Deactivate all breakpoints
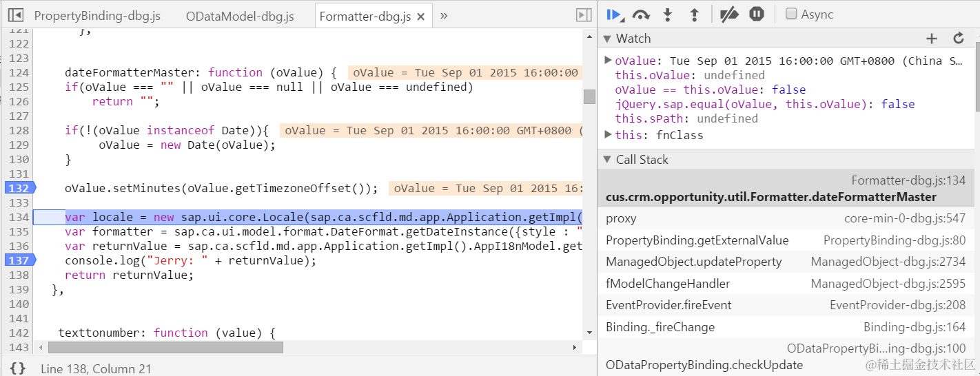The image size is (980, 376). (729, 14)
